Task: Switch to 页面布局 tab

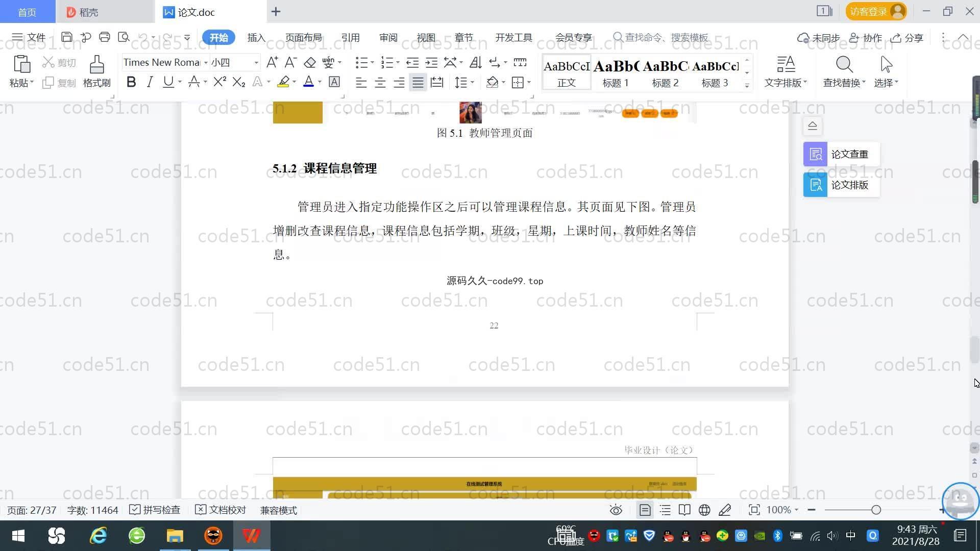Action: click(x=303, y=37)
